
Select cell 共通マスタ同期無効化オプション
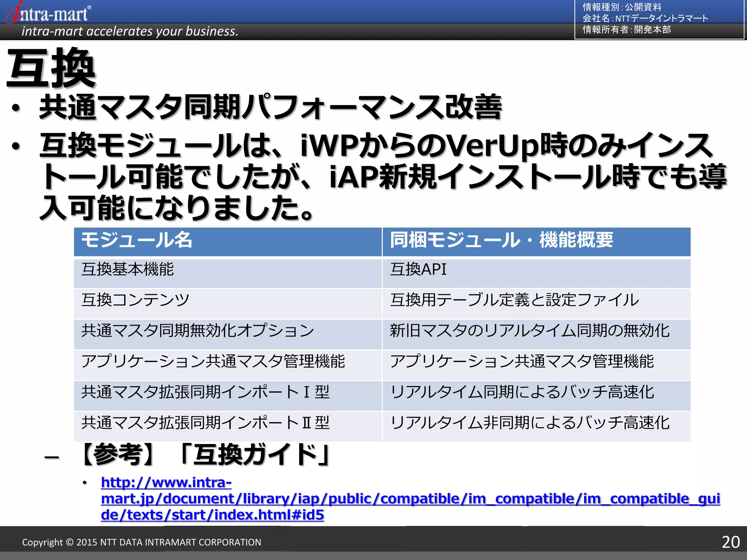click(228, 334)
